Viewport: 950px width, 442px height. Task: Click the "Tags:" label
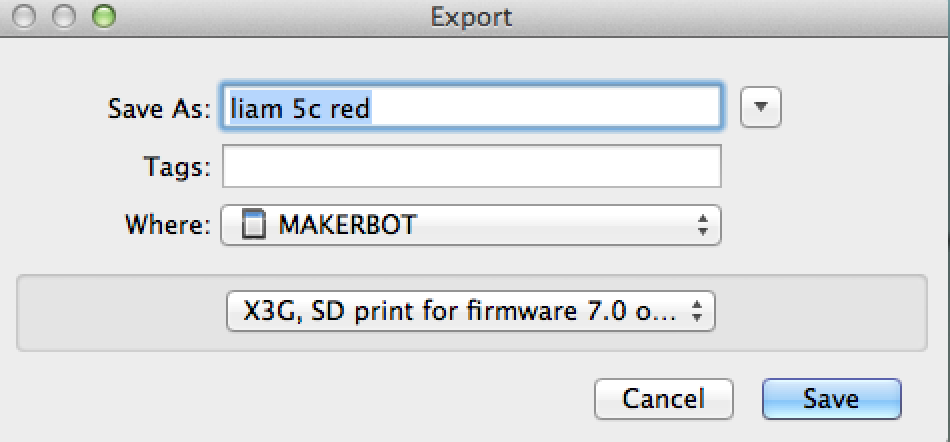pyautogui.click(x=177, y=167)
